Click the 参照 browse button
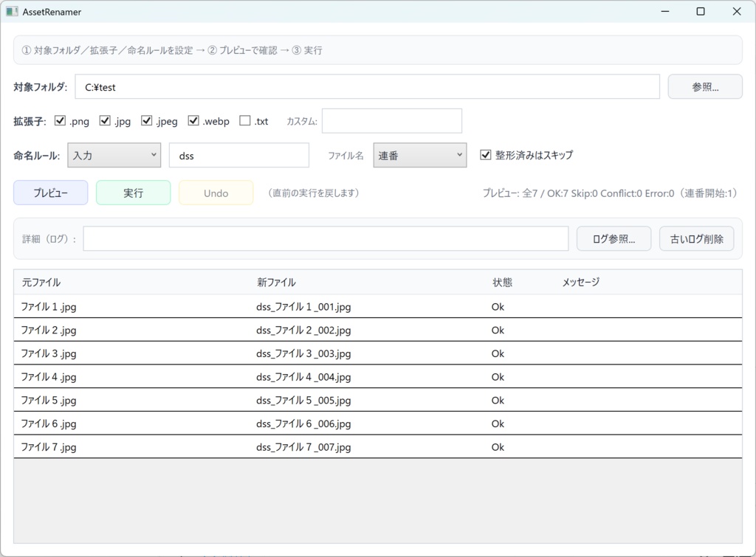Screen dimensions: 756x557 (704, 86)
